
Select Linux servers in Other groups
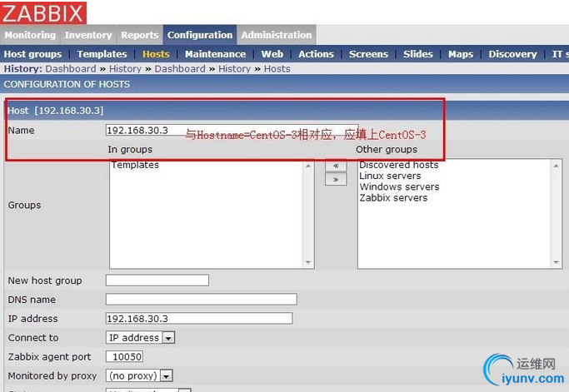(390, 176)
